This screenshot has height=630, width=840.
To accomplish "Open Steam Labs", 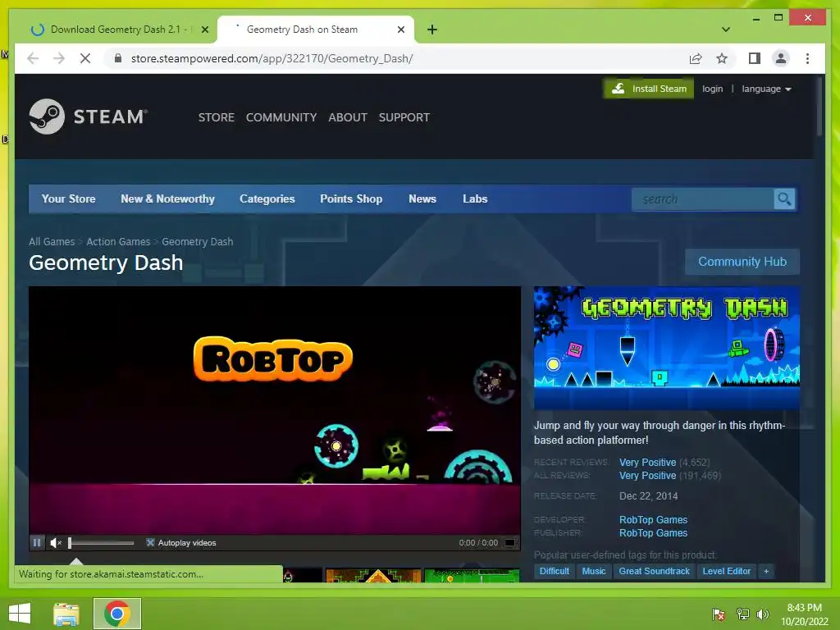I will [x=475, y=199].
